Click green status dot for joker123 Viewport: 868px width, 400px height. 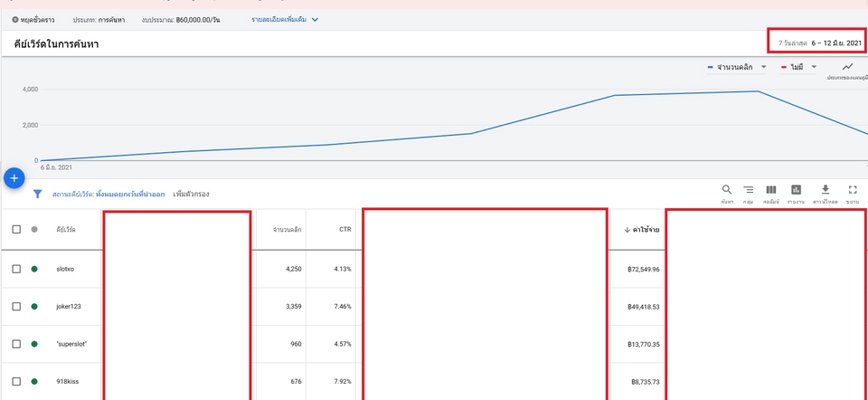34,307
